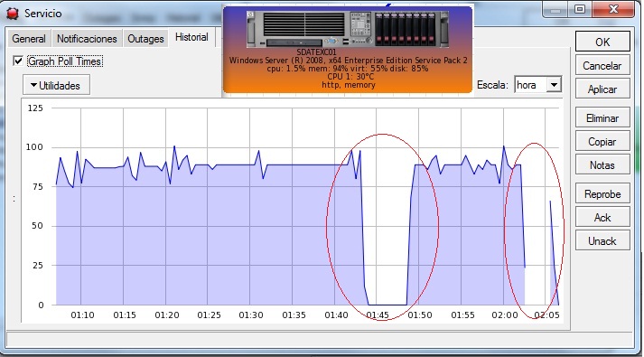Click the SDATEXC01 server thumbnail image
This screenshot has width=644, height=357.
pyautogui.click(x=348, y=29)
